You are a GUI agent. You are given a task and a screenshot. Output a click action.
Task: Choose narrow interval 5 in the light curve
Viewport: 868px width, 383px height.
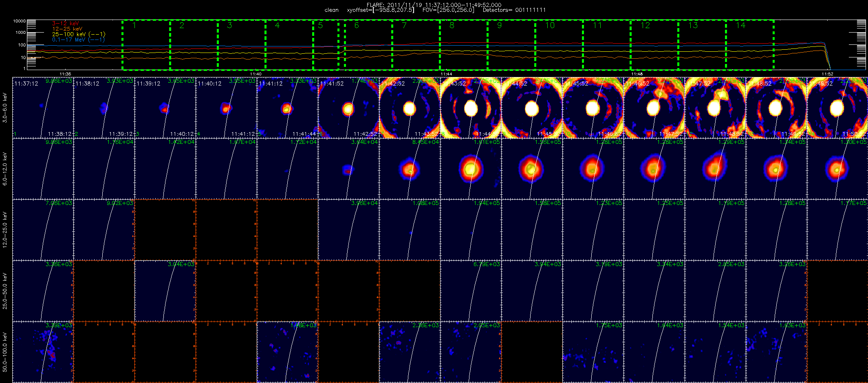coord(326,44)
